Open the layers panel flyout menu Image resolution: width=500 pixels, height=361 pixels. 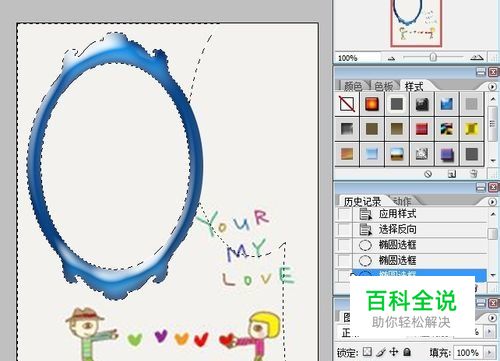(x=492, y=318)
